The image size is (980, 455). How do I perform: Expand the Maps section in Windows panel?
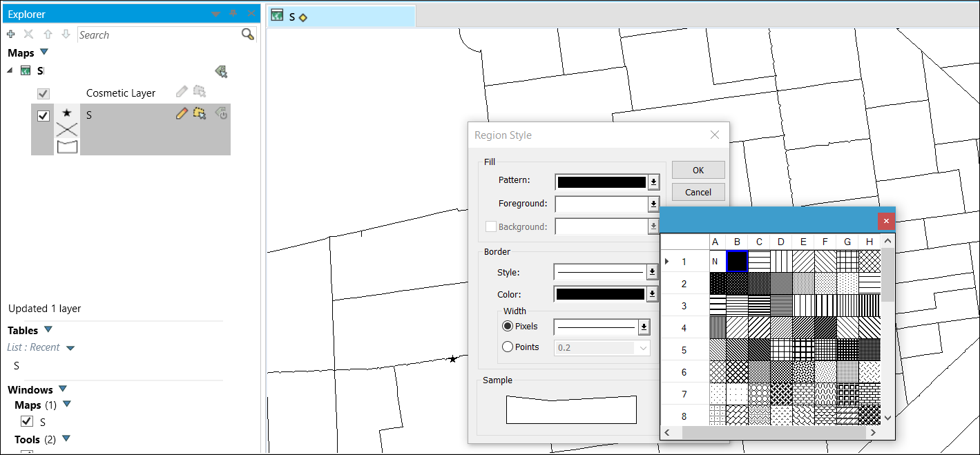pos(66,404)
